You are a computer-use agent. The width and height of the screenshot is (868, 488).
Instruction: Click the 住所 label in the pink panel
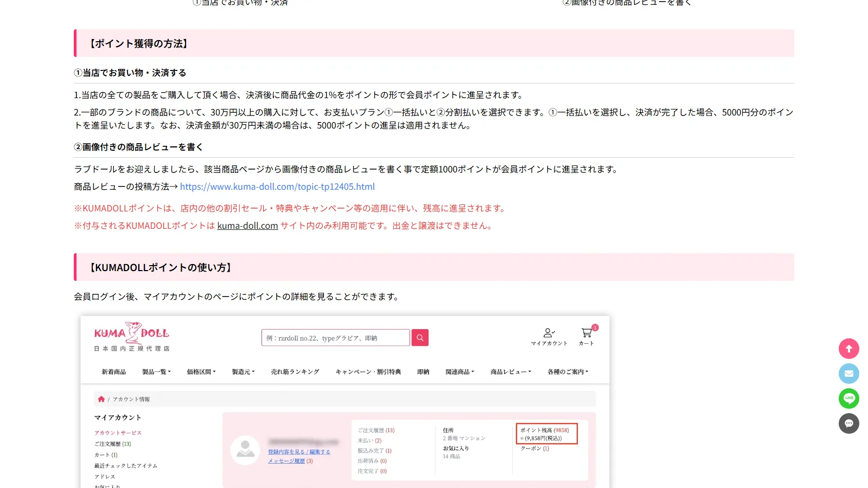448,430
